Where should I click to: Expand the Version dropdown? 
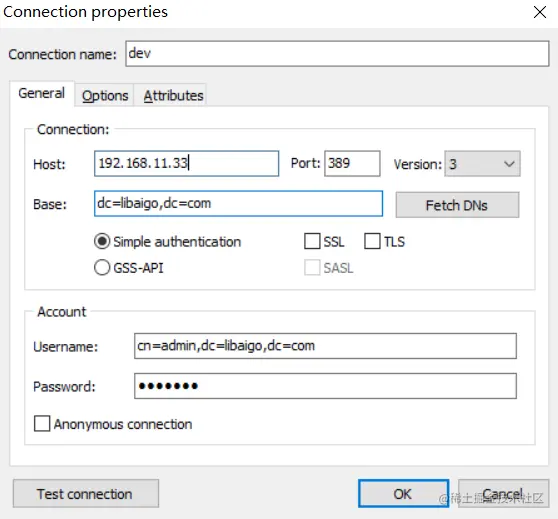click(482, 164)
